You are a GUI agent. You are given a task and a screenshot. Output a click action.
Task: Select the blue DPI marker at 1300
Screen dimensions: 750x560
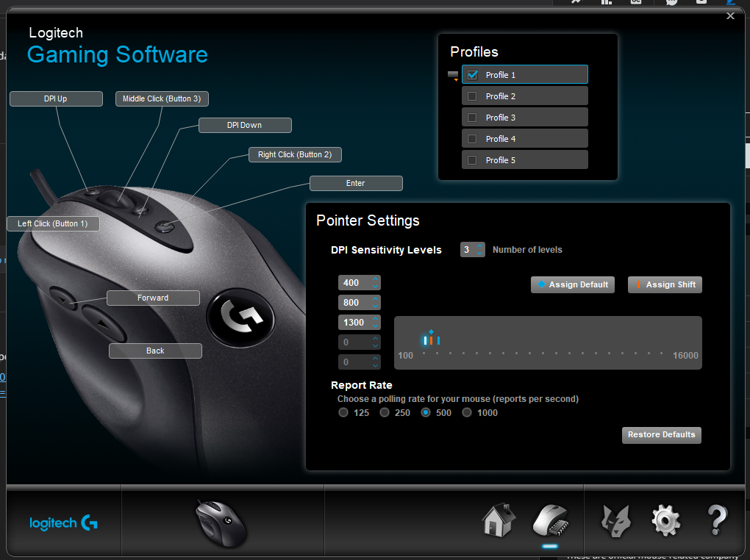438,340
